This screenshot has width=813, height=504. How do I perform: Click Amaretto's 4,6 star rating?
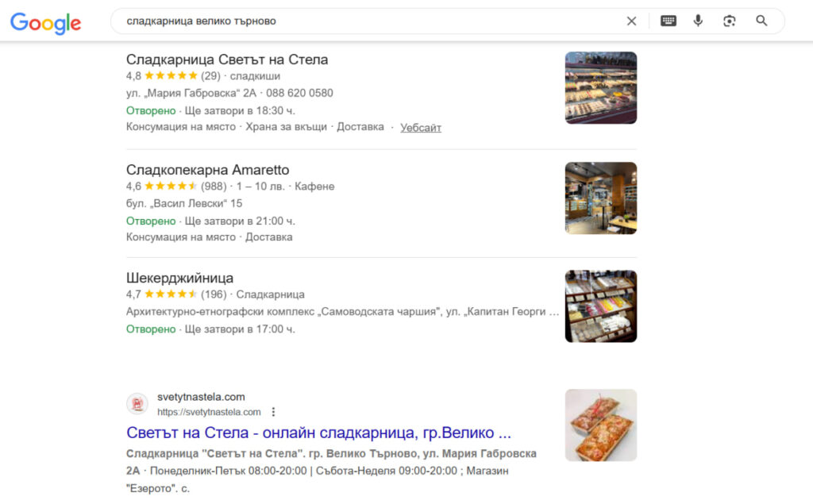pos(161,187)
